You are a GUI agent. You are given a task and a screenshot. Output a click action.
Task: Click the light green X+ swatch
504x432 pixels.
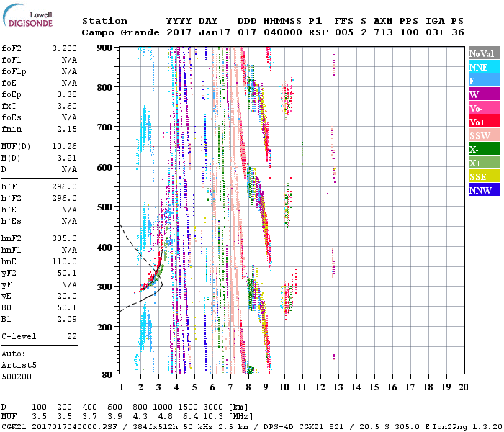tap(483, 163)
